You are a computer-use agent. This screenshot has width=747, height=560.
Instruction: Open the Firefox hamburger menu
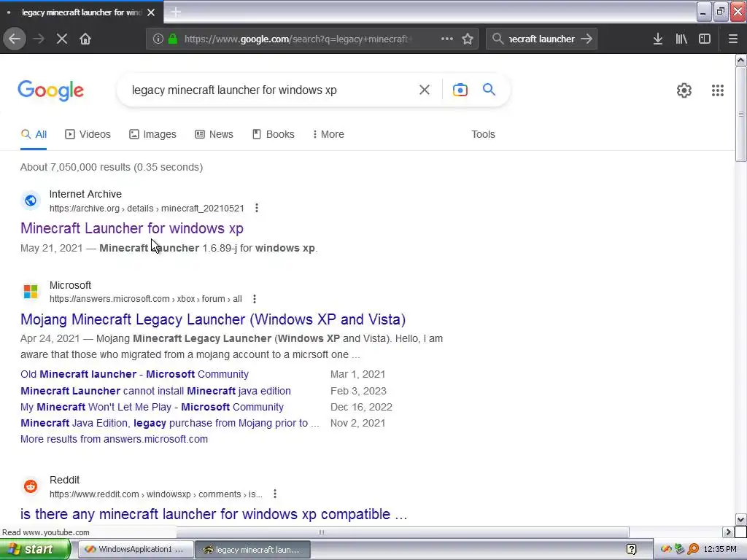732,39
